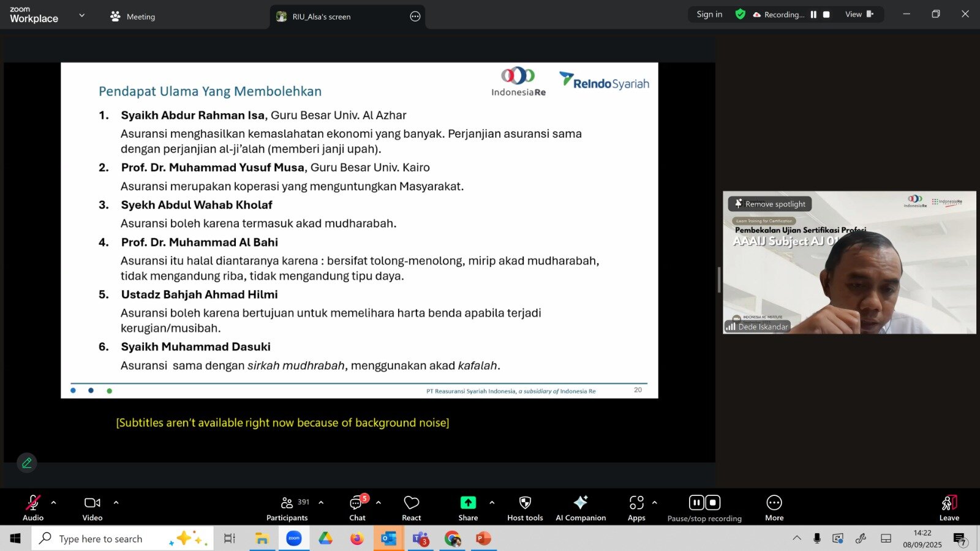Open the AI Companion

click(580, 503)
